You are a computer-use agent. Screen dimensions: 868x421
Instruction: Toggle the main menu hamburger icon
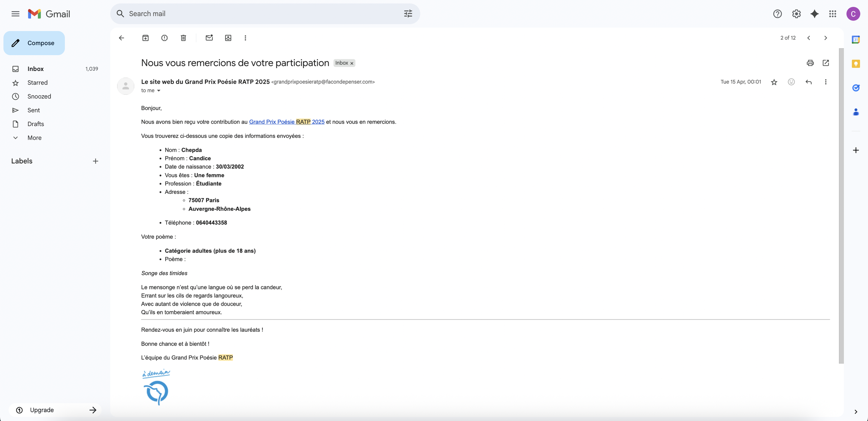coord(15,14)
